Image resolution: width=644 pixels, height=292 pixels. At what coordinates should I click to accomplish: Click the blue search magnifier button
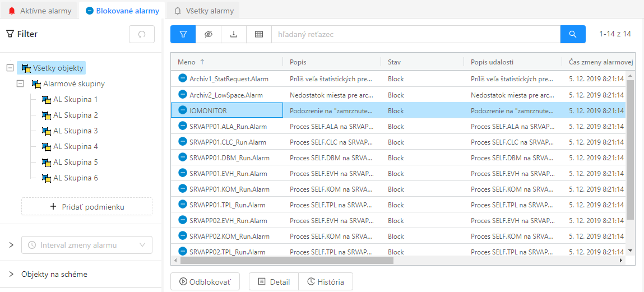tap(573, 34)
